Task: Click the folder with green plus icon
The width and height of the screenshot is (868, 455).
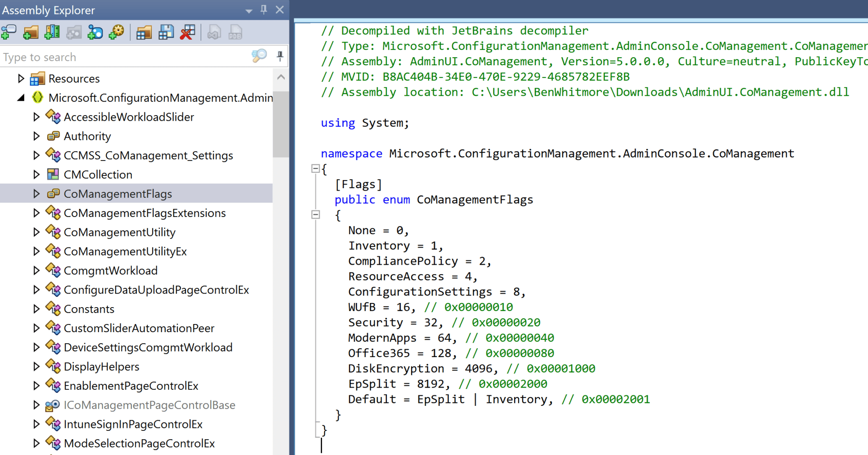Action: point(31,33)
